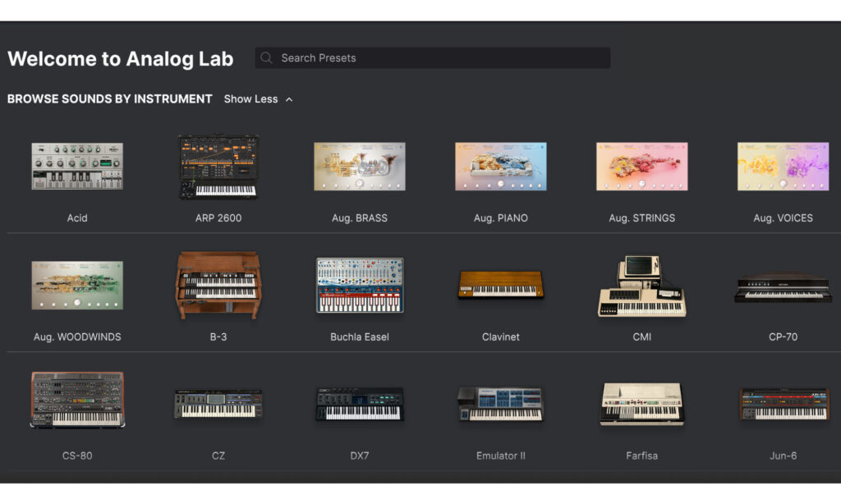Click into the Search Presets field

[x=432, y=58]
